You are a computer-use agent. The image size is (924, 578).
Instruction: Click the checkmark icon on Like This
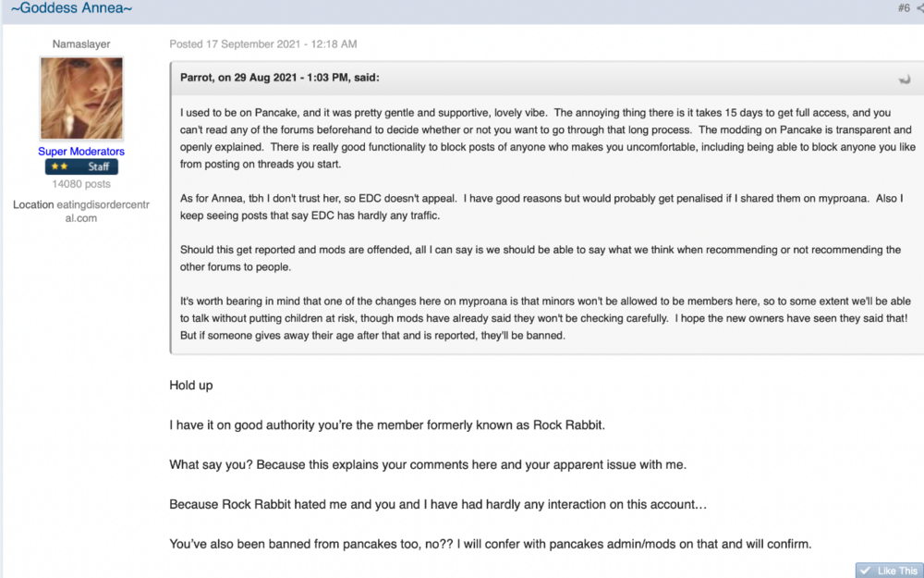pyautogui.click(x=865, y=571)
